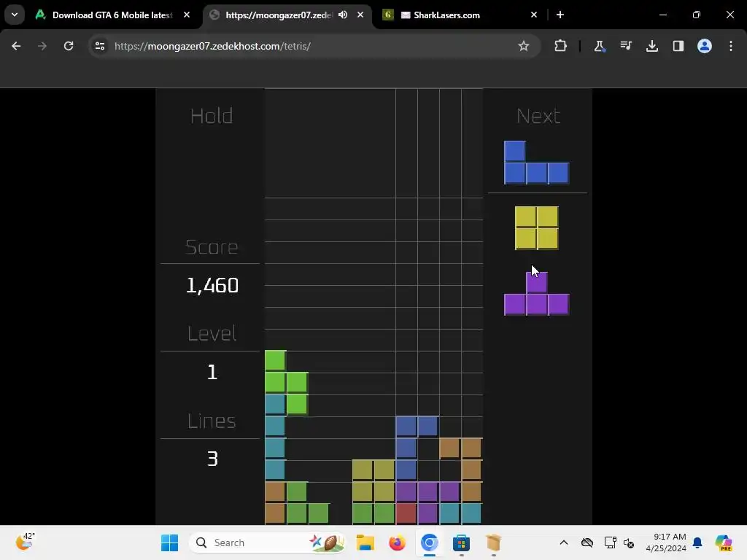Open the notification bell icon
The width and height of the screenshot is (747, 560).
(x=697, y=542)
